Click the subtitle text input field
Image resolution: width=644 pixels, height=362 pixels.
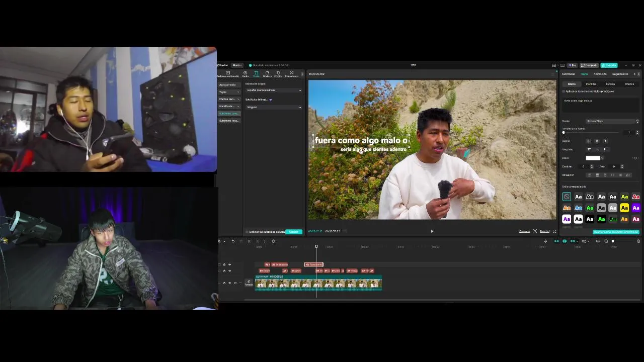(x=600, y=106)
